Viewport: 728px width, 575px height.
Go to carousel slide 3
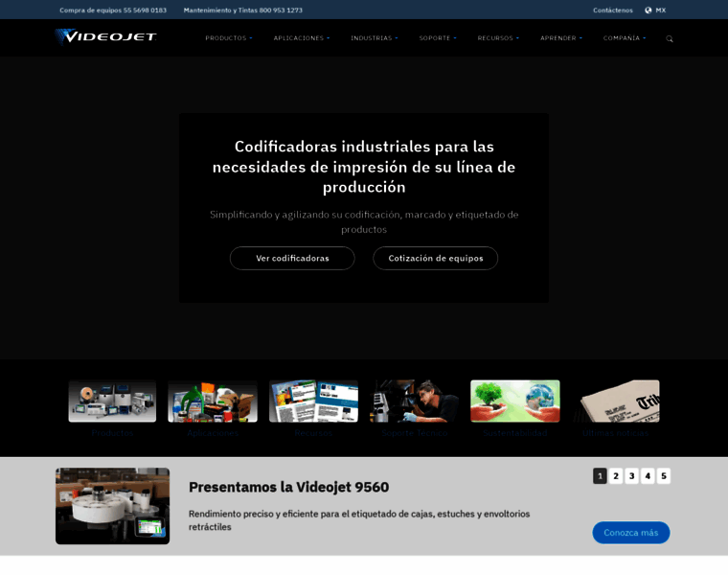[631, 476]
